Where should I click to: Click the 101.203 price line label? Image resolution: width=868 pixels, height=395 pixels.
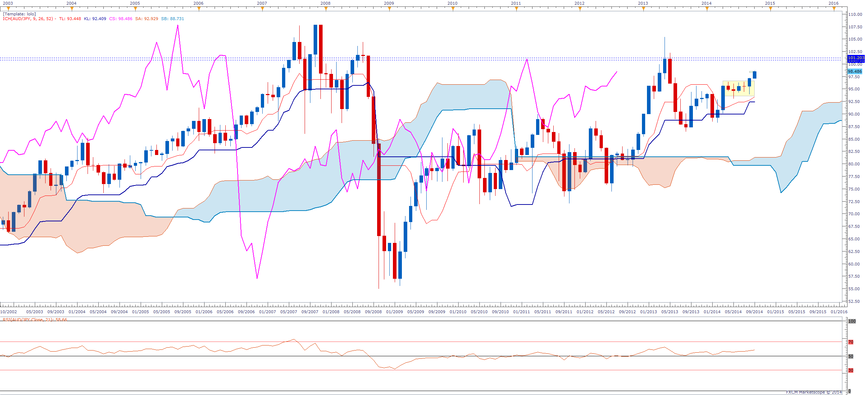[855, 58]
